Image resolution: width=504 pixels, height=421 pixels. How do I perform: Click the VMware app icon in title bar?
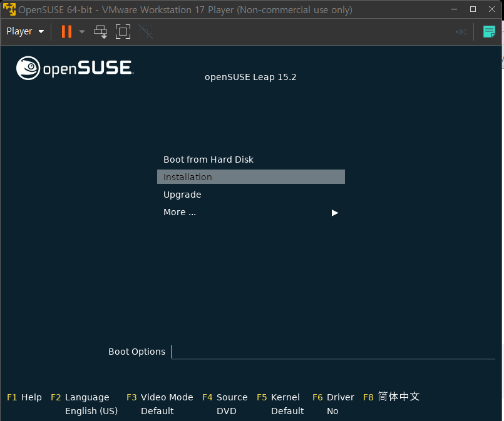tap(9, 9)
